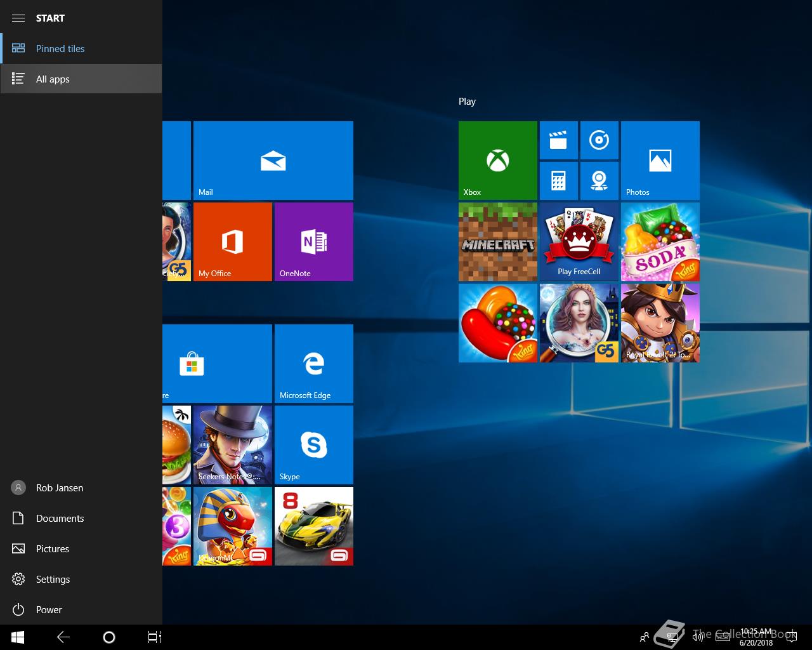Image resolution: width=812 pixels, height=650 pixels.
Task: Click the taskbar Back arrow
Action: pyautogui.click(x=63, y=637)
